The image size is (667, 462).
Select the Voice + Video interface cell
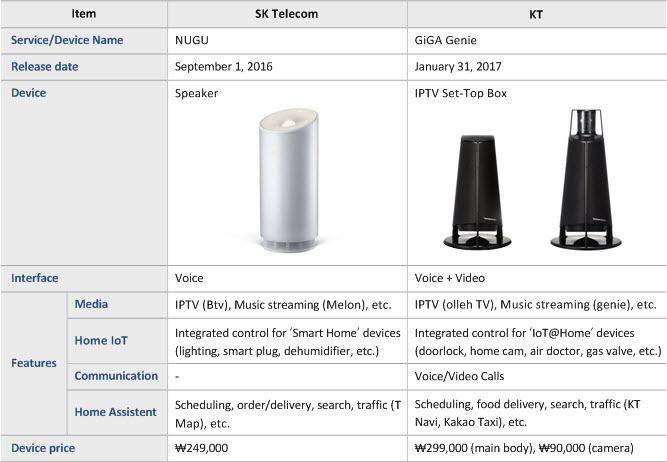pos(537,278)
